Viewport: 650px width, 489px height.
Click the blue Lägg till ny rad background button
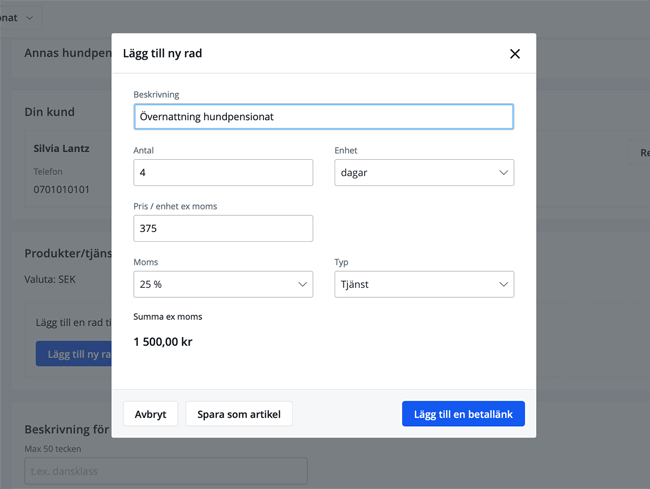tap(73, 354)
